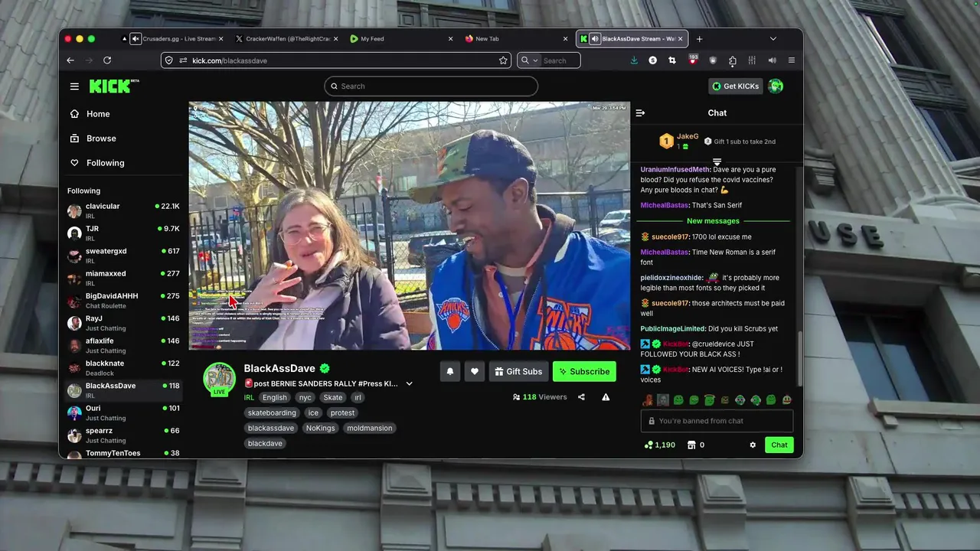
Task: Click the user avatar in Kick header
Action: tap(776, 86)
